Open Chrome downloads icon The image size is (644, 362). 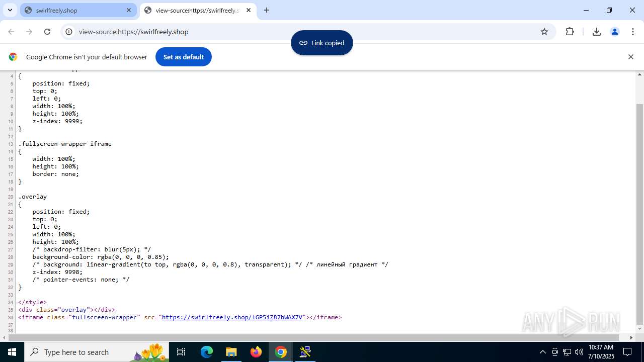[597, 32]
